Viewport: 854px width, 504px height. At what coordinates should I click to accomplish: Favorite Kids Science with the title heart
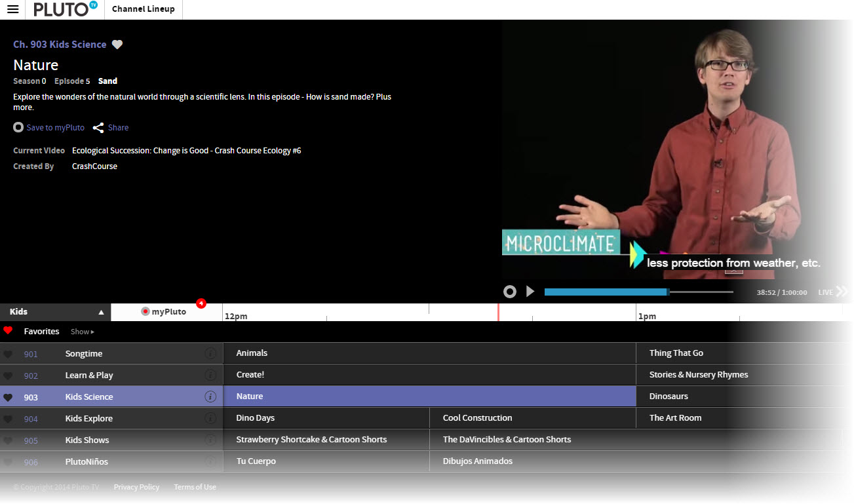click(117, 45)
